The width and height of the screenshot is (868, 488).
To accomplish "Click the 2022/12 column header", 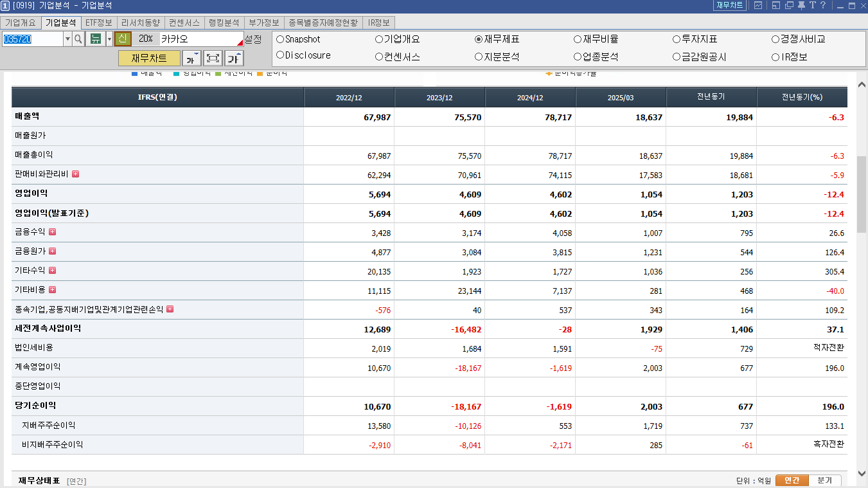I will point(349,97).
